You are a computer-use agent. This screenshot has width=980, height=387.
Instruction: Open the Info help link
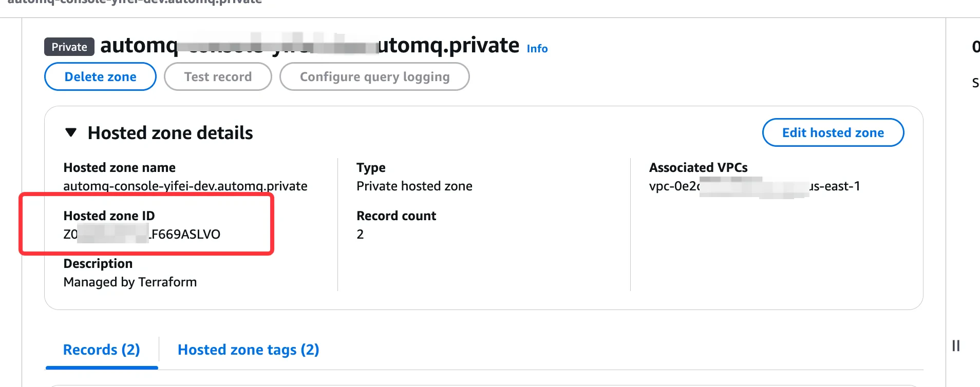click(537, 48)
